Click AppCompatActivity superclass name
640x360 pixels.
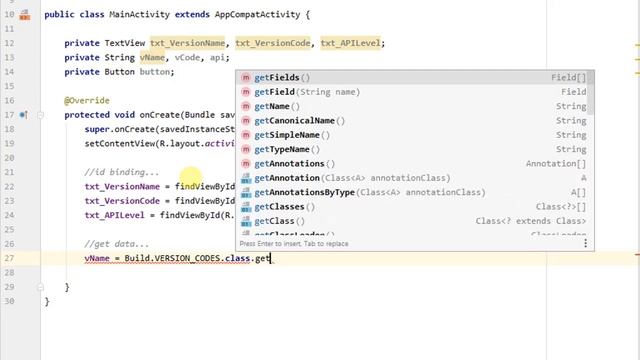[x=257, y=15]
